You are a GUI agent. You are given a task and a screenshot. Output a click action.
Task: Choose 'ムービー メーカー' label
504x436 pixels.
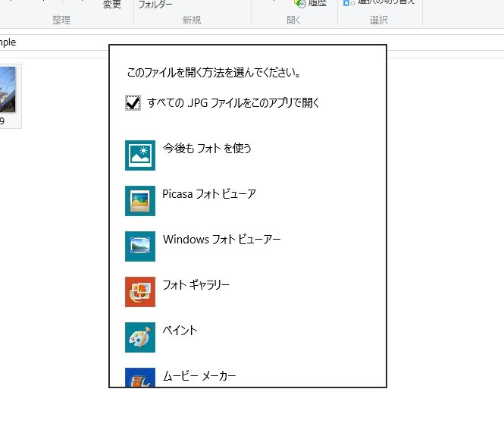click(199, 376)
